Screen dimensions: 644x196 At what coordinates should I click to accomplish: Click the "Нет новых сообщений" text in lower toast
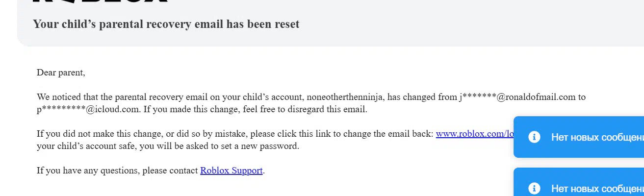tap(597, 188)
